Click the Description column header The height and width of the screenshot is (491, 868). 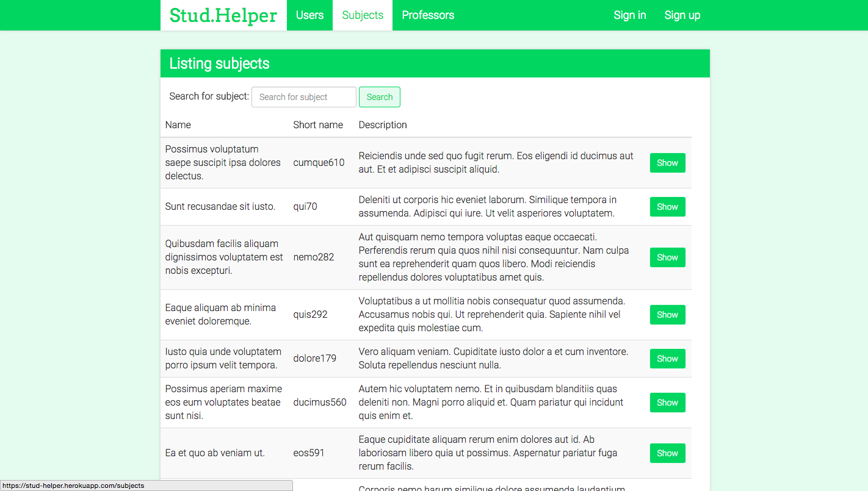point(383,125)
